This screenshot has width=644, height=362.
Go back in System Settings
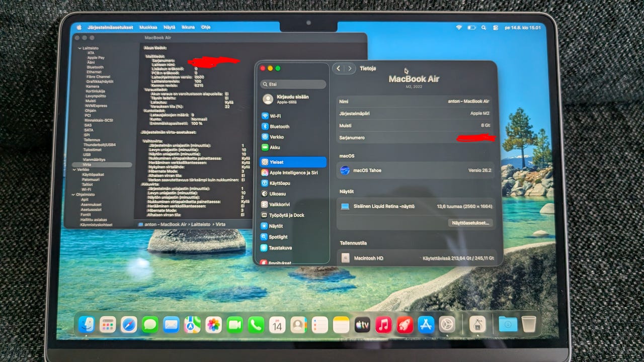click(x=339, y=68)
